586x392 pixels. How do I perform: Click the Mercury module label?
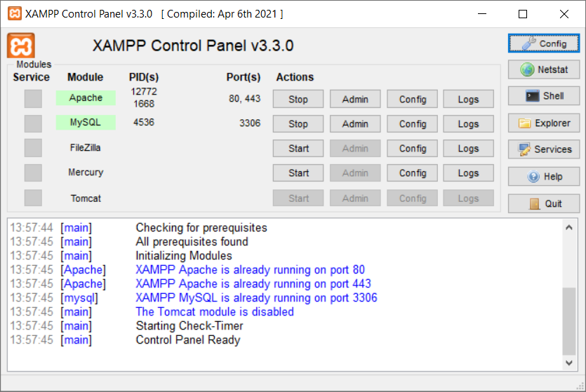point(86,172)
